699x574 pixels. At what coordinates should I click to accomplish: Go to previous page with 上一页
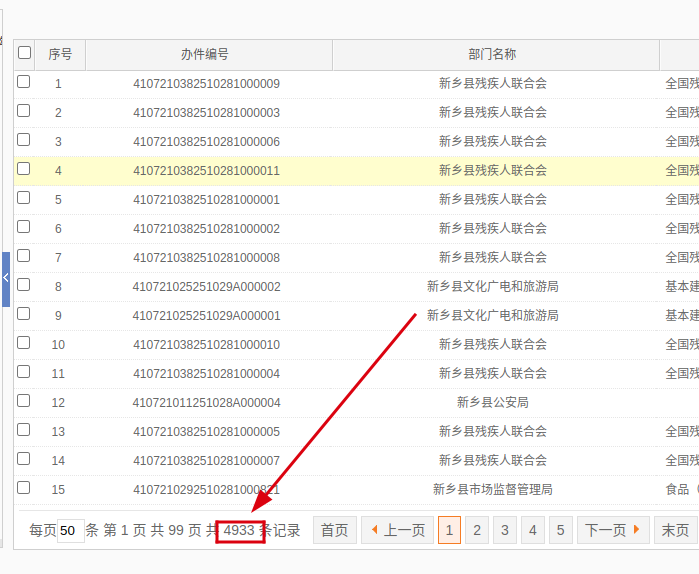coord(396,530)
